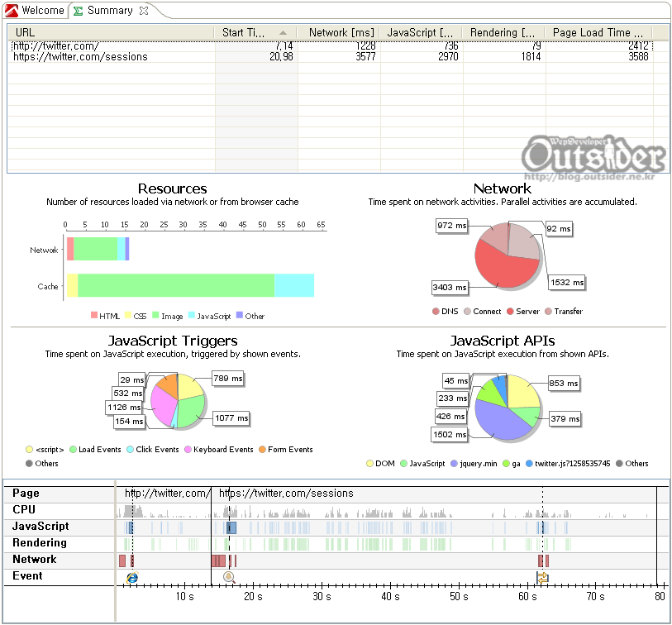The image size is (672, 625).
Task: Sort by the Network [ms] column header
Action: [339, 32]
